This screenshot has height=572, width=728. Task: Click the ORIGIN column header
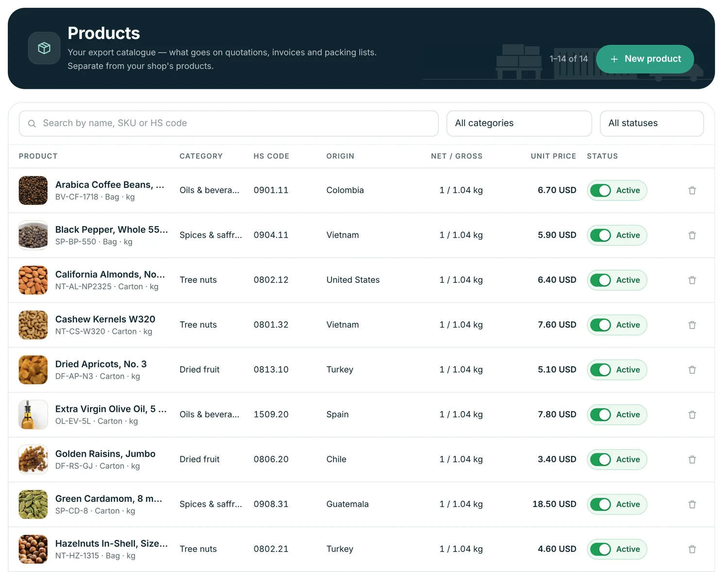click(x=340, y=156)
